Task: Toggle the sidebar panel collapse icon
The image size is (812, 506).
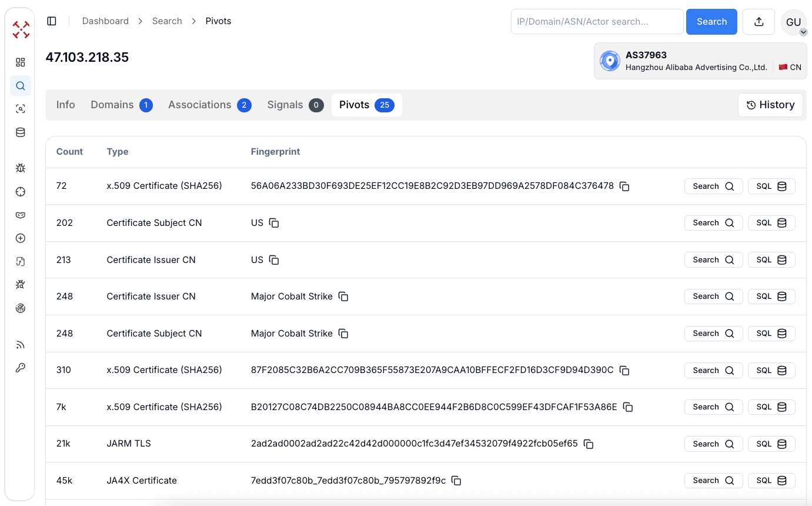Action: (x=52, y=21)
